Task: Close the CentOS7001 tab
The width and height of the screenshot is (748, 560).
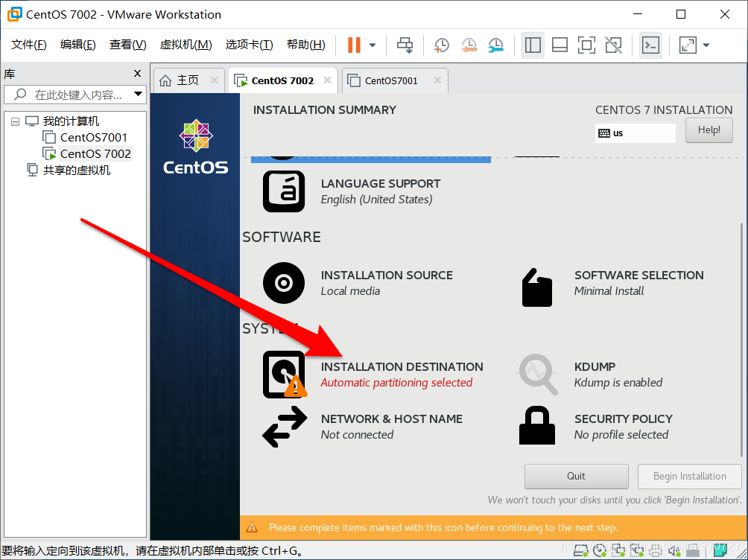Action: [x=437, y=80]
